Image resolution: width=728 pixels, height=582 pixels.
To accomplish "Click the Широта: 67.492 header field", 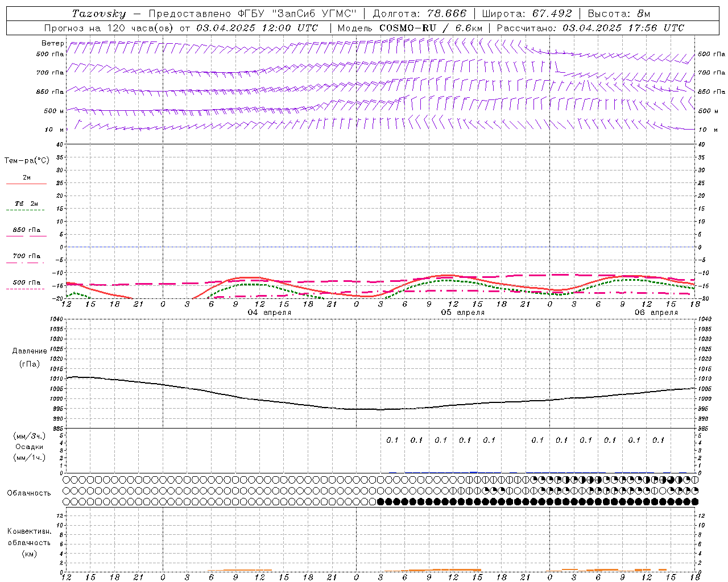I will point(527,14).
